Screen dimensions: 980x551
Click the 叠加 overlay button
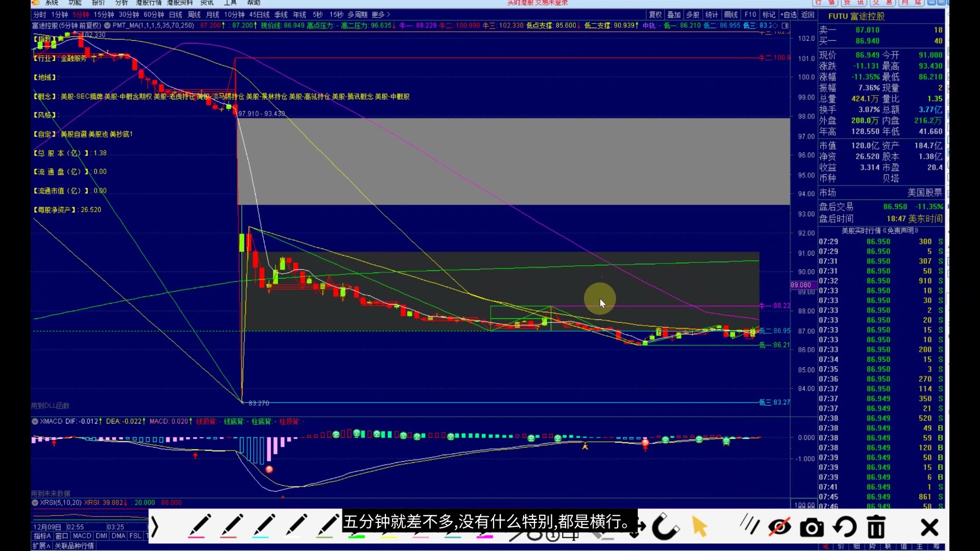pos(674,15)
